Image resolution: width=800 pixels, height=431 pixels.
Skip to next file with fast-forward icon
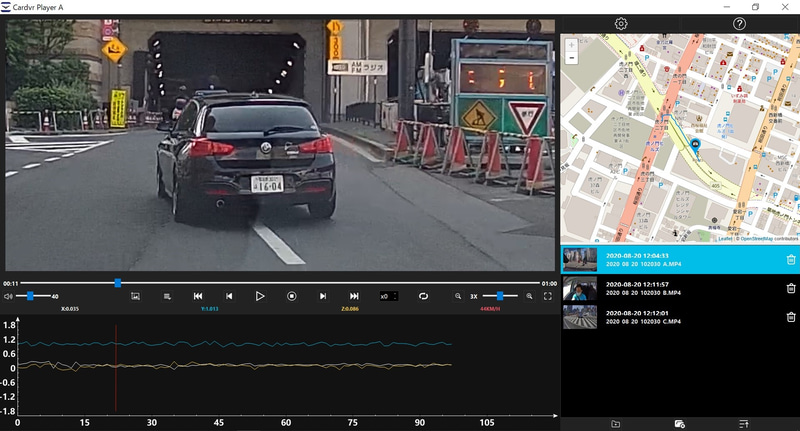[x=354, y=296]
